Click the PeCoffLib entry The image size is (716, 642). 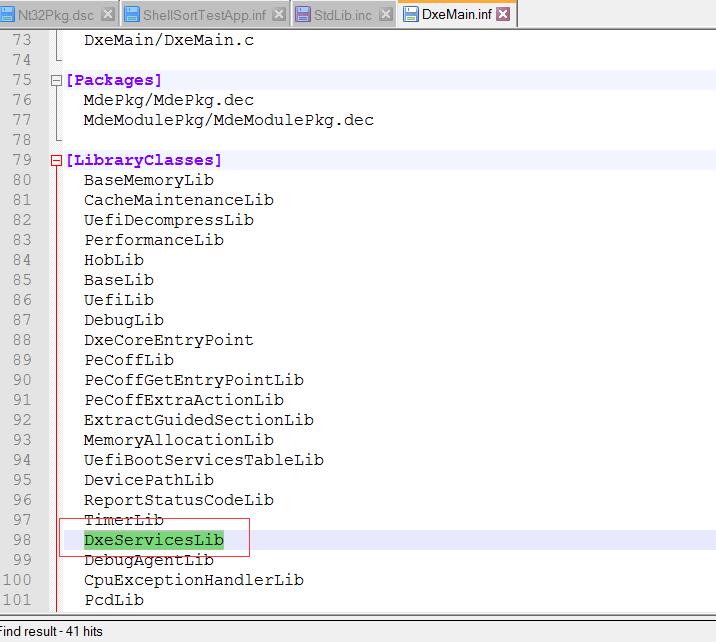[129, 360]
